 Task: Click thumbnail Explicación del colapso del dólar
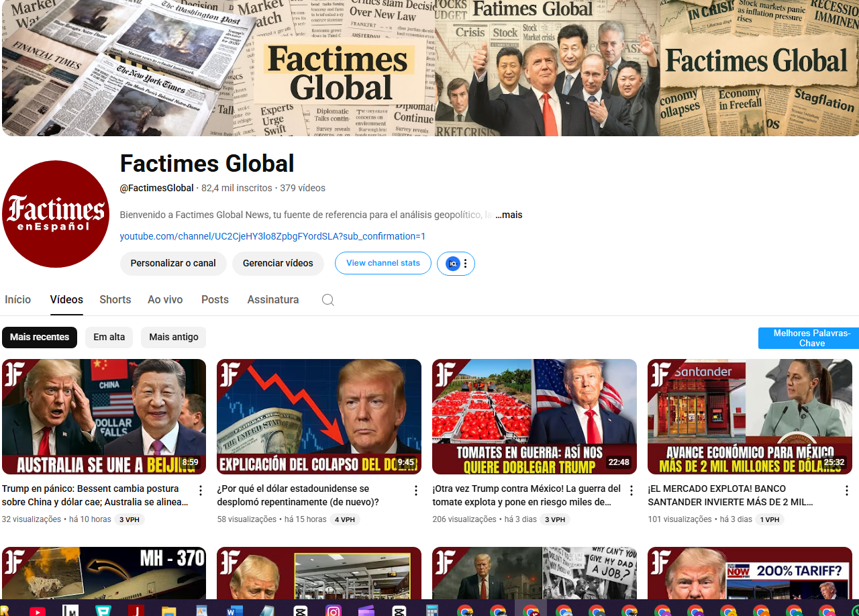pos(319,417)
